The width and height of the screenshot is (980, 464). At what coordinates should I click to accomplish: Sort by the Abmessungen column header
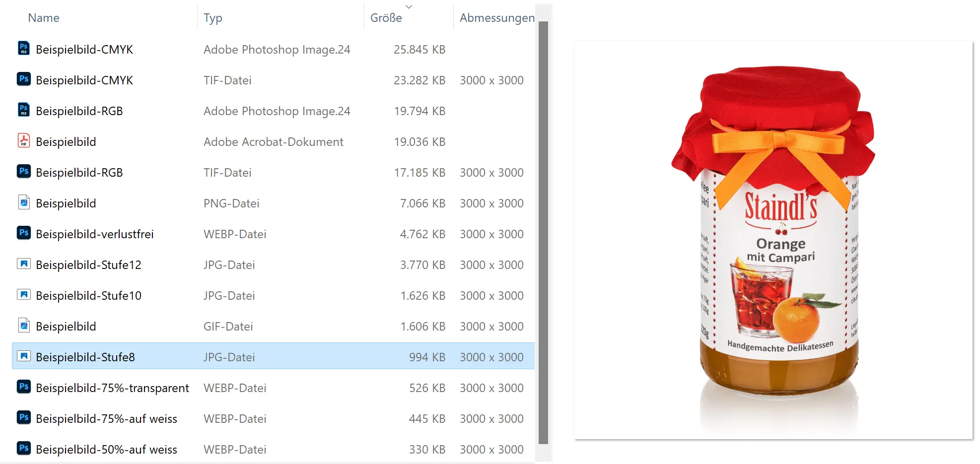pyautogui.click(x=496, y=18)
